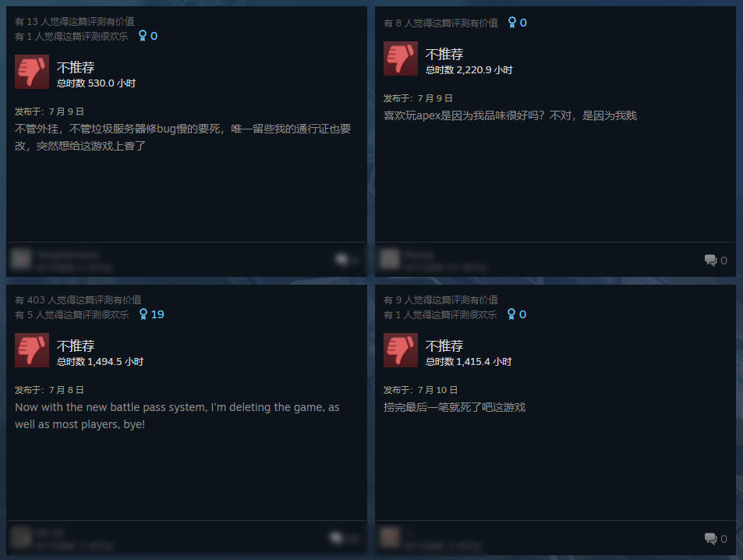This screenshot has width=743, height=560.
Task: Open 不推荐 title of 2,220.9 hours review
Action: (444, 54)
